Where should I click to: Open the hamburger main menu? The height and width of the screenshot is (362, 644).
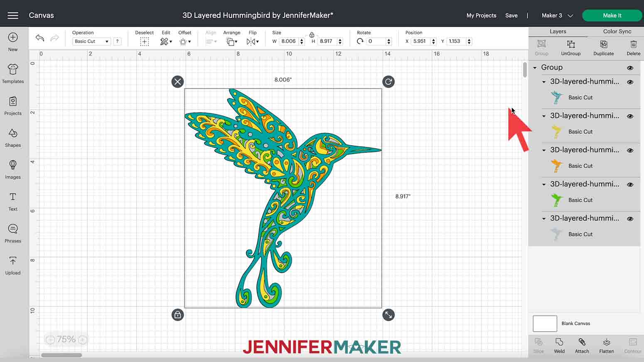(x=13, y=15)
